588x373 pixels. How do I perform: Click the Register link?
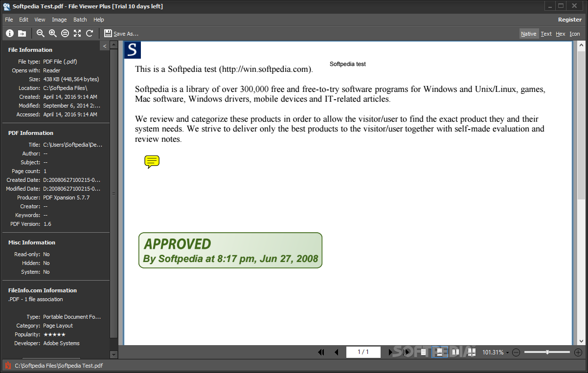(x=570, y=20)
